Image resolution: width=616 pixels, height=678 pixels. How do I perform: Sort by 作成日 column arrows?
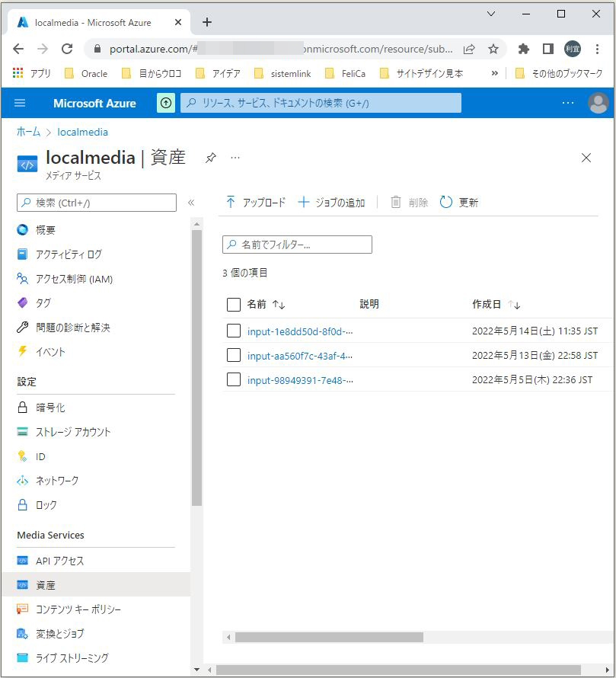514,305
